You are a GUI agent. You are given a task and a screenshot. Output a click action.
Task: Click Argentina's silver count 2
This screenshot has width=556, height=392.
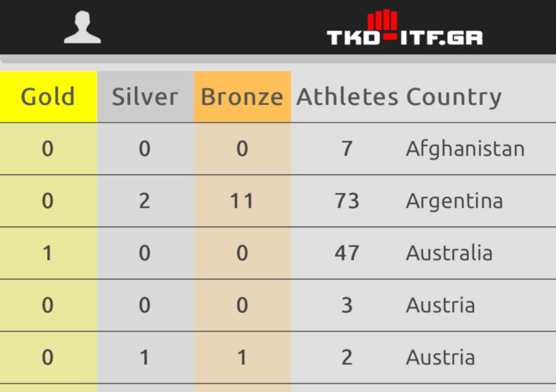[x=145, y=201]
